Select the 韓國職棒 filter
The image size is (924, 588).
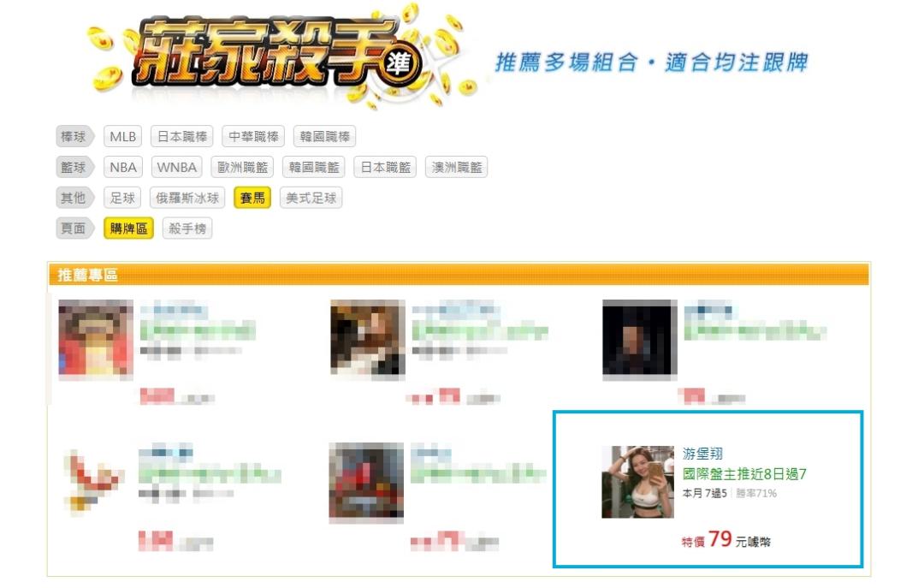(325, 136)
